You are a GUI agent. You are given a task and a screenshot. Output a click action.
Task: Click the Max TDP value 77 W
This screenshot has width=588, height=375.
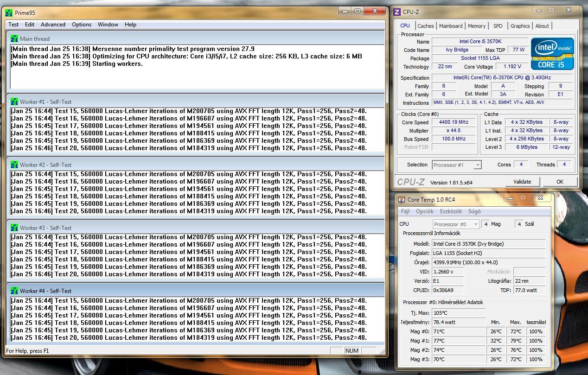(x=519, y=50)
